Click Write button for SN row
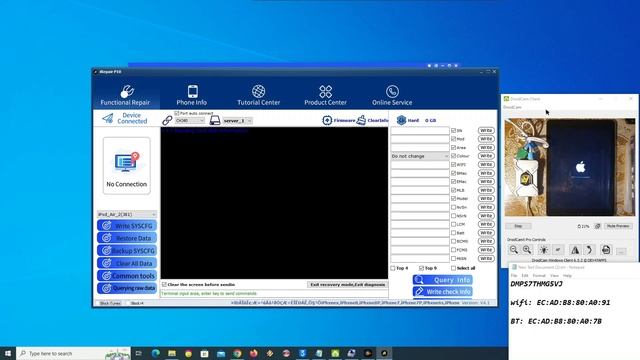The height and width of the screenshot is (360, 640). tap(486, 131)
